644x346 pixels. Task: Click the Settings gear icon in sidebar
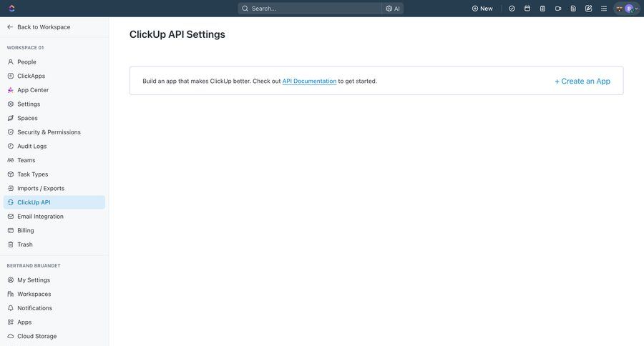[11, 104]
